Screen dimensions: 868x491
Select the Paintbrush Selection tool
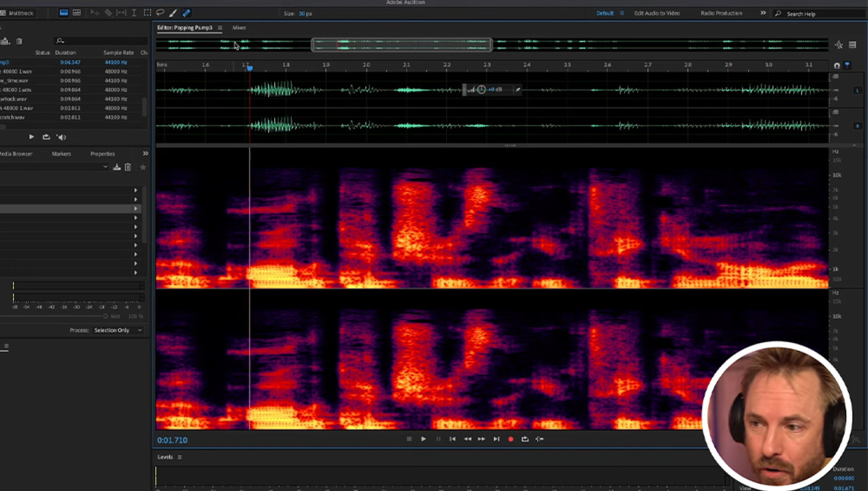tap(173, 13)
